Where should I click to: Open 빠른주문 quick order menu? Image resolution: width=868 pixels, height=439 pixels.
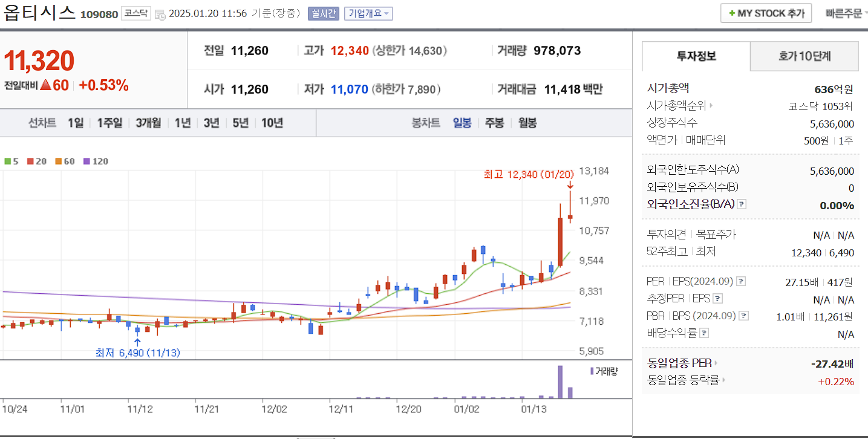click(845, 13)
